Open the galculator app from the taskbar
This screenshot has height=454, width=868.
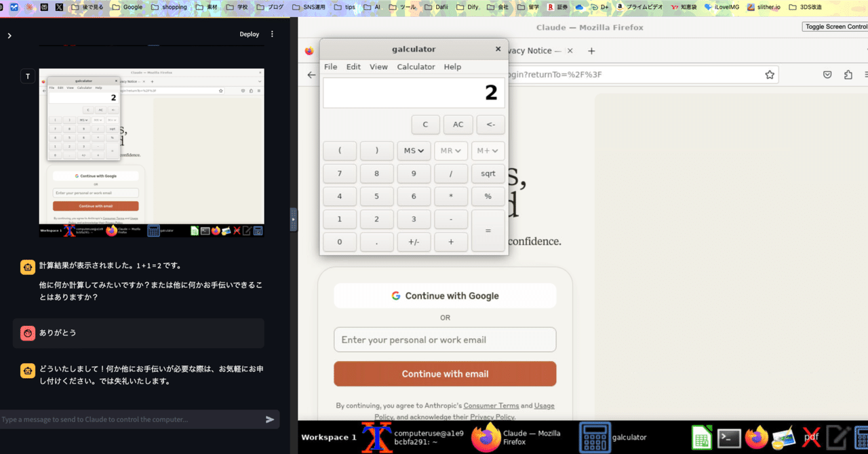tap(595, 437)
